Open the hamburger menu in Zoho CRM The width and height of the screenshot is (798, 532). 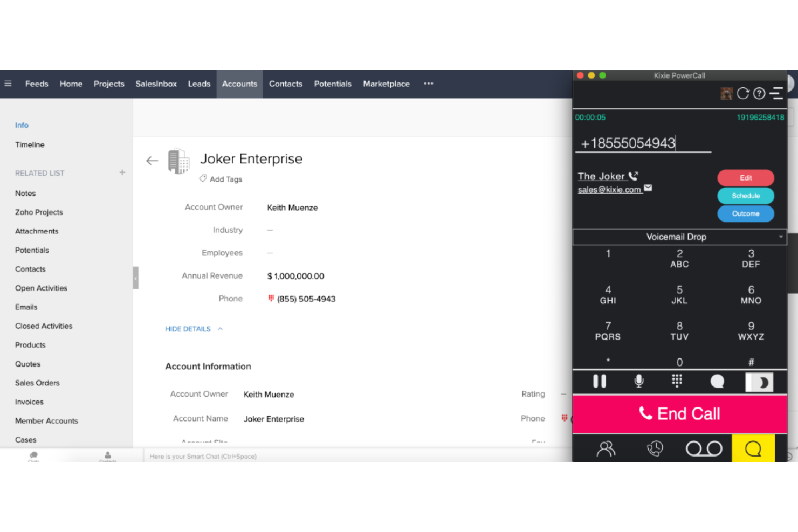pos(8,84)
